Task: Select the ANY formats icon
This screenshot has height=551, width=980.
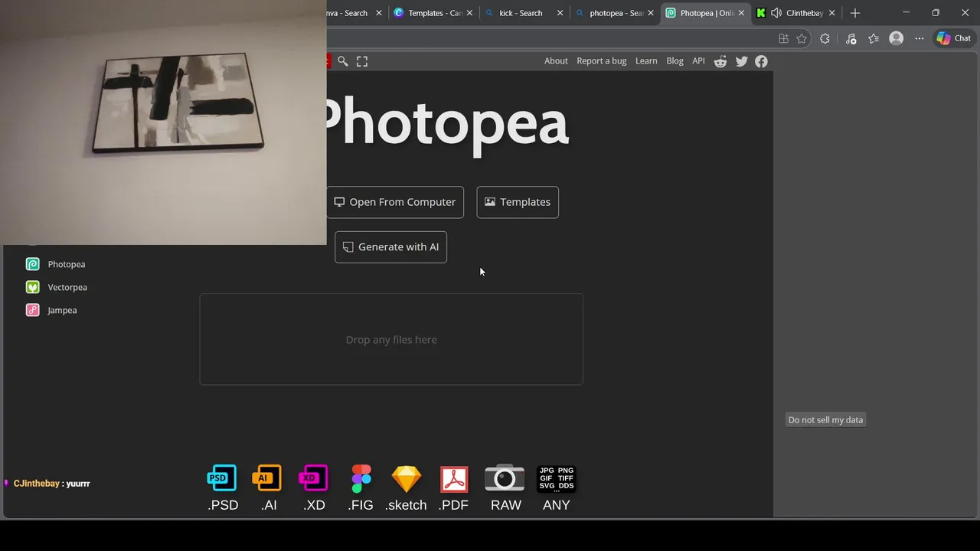Action: 556,478
